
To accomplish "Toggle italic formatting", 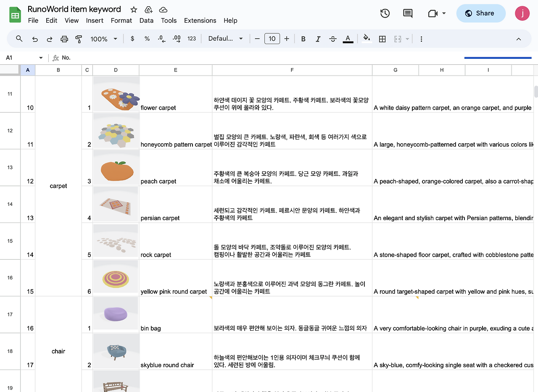I will pos(318,38).
